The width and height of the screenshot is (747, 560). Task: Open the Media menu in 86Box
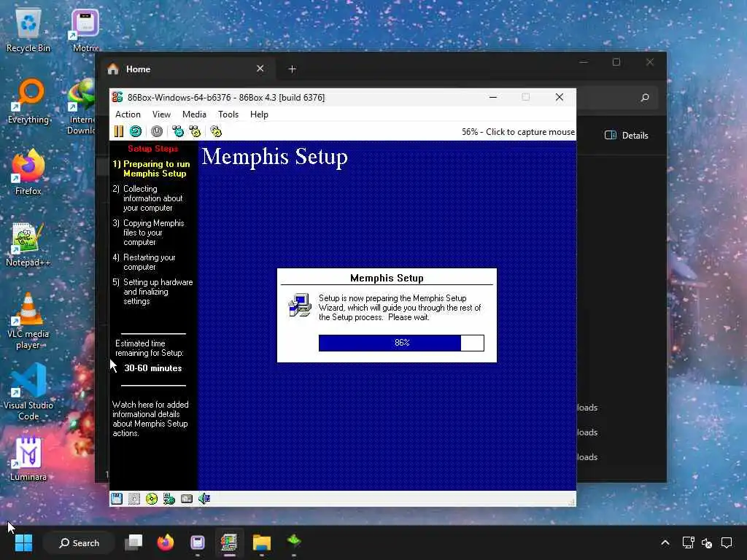(x=194, y=114)
